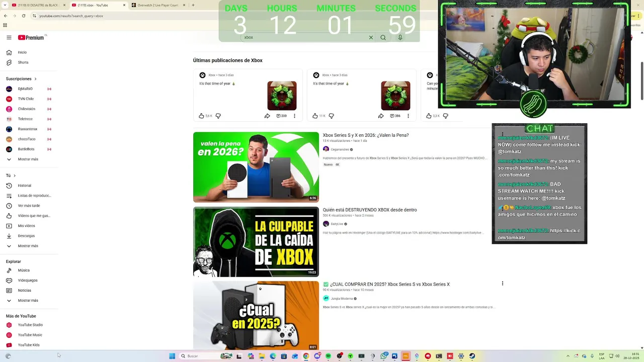
Task: Open options menu for Jungla Moderna video
Action: pyautogui.click(x=502, y=284)
